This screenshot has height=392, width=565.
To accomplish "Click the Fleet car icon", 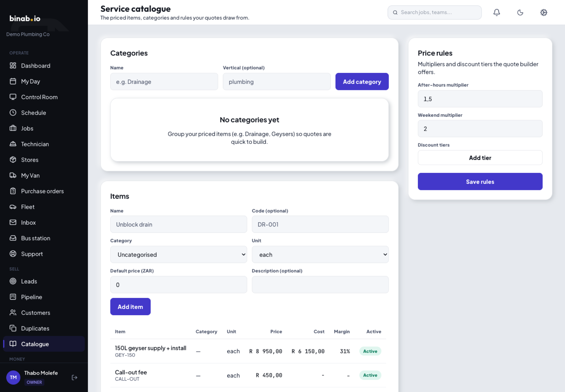I will coord(13,207).
